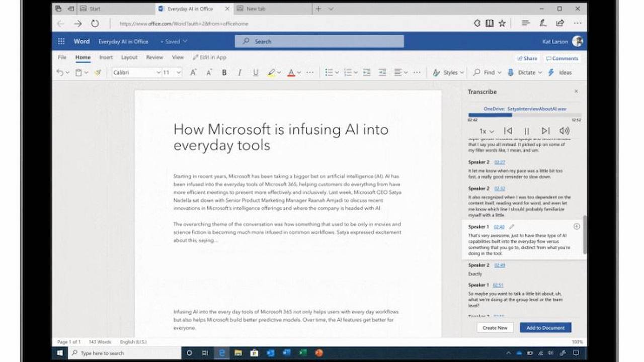This screenshot has width=644, height=362.
Task: Click the grow font size icon
Action: [x=193, y=73]
